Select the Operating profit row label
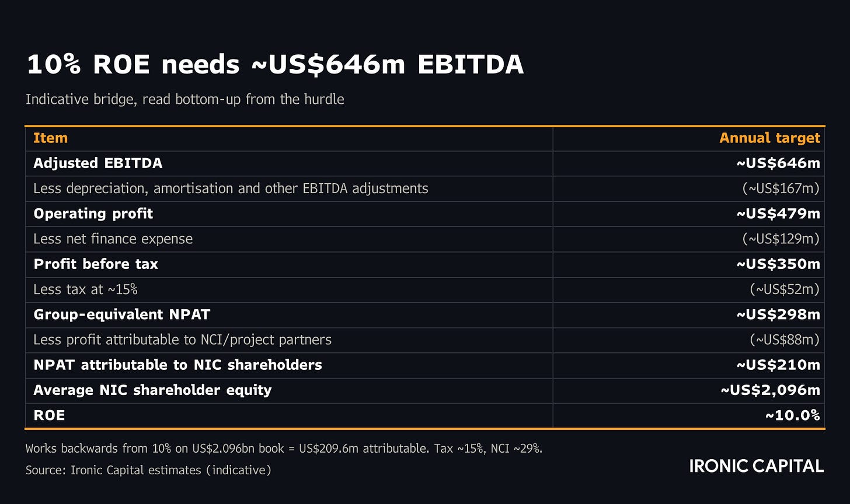 click(93, 213)
